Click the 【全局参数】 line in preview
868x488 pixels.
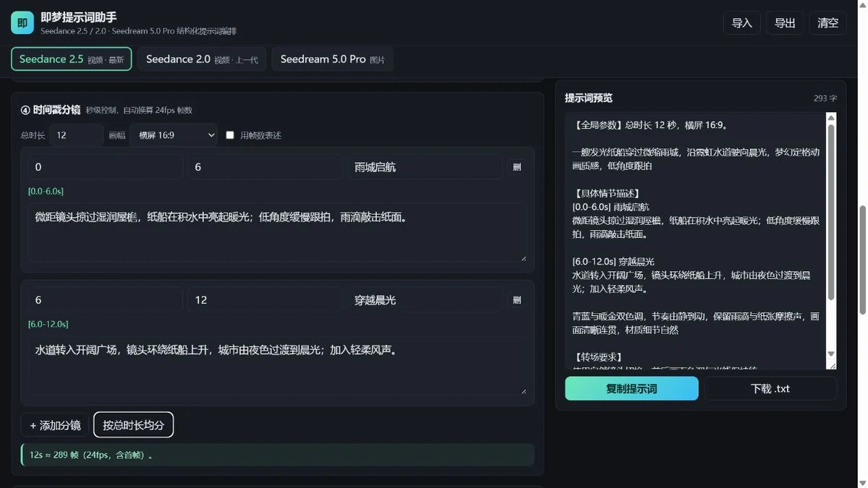pyautogui.click(x=650, y=125)
